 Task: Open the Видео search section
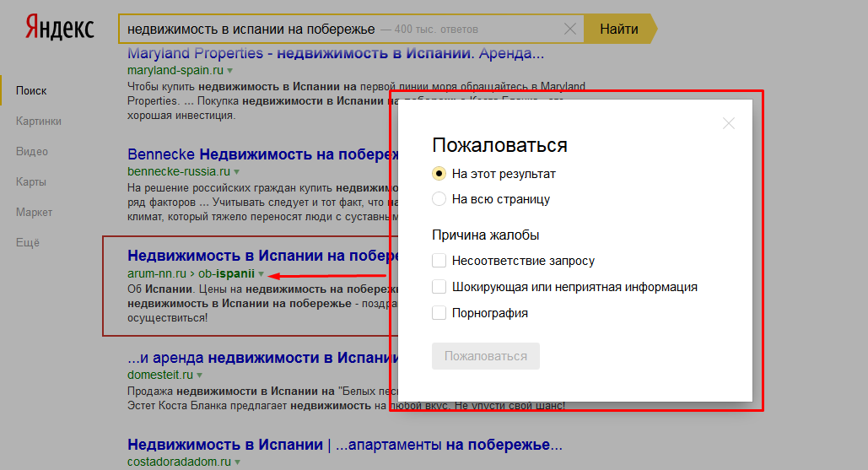(32, 151)
